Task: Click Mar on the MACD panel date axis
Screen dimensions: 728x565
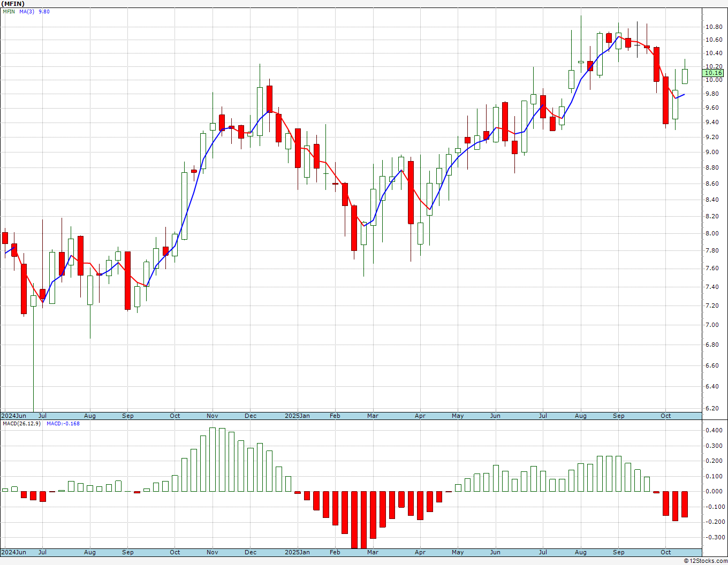Action: (x=373, y=552)
